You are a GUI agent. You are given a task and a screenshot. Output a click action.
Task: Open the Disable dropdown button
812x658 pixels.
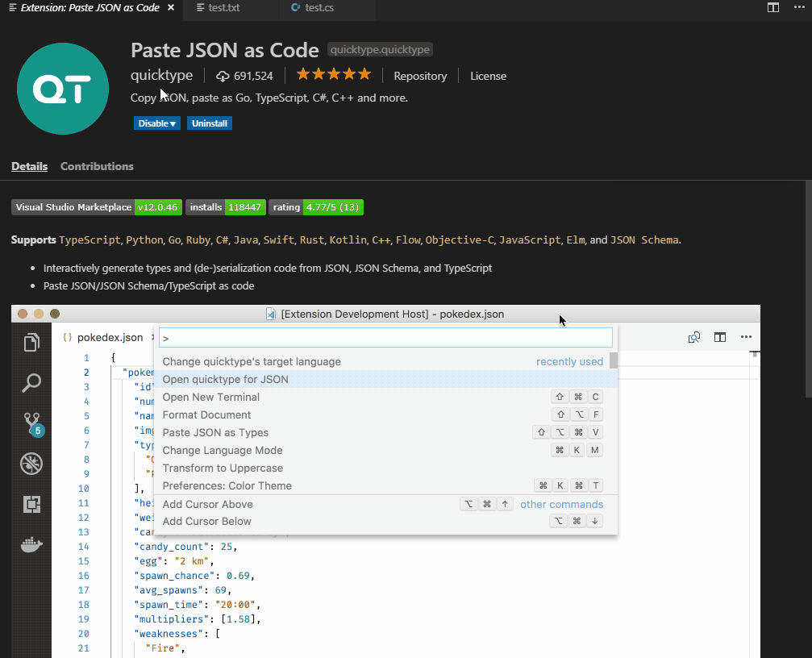[x=157, y=123]
